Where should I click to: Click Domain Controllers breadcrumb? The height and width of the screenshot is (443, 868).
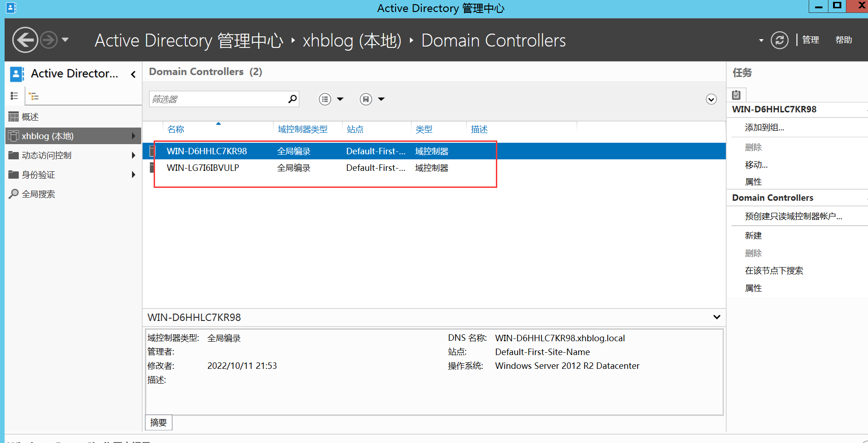494,41
